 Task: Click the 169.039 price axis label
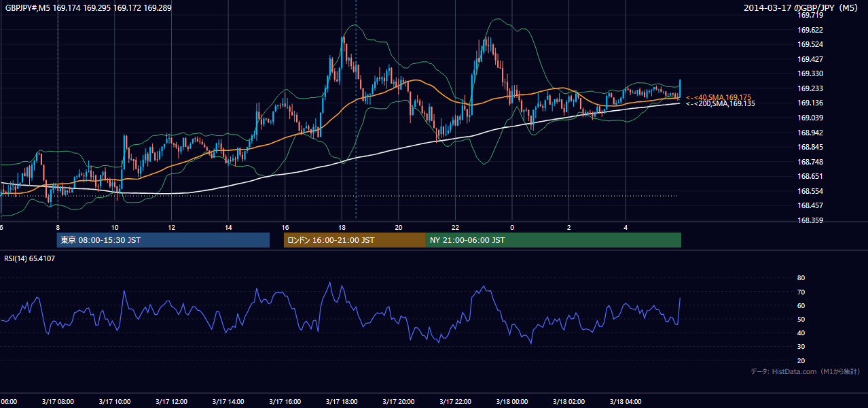pos(810,118)
